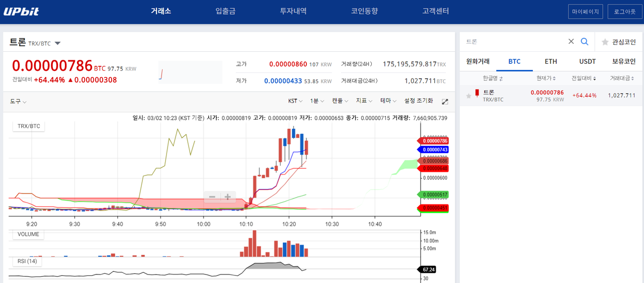This screenshot has width=644, height=283.
Task: Click the 10:20 time axis label
Action: coord(289,224)
